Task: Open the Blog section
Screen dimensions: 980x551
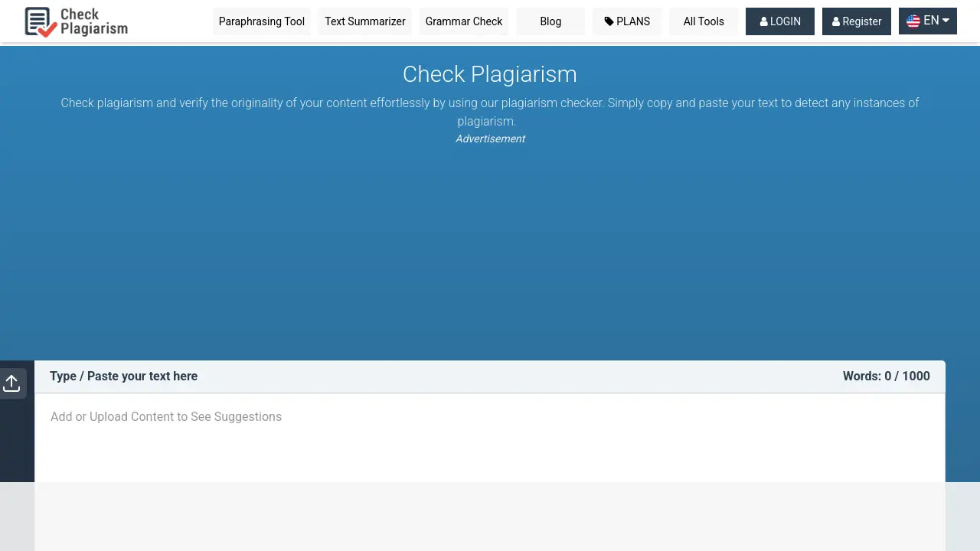Action: point(550,21)
